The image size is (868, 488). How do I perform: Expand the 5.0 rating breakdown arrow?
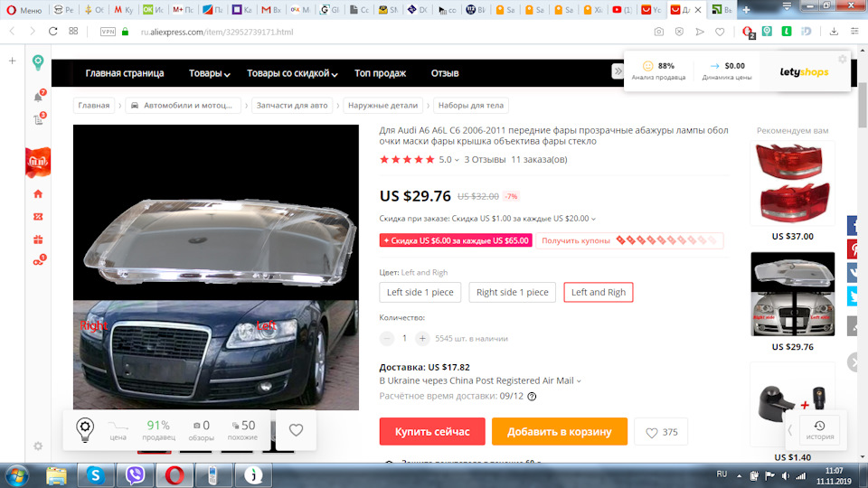click(x=457, y=160)
